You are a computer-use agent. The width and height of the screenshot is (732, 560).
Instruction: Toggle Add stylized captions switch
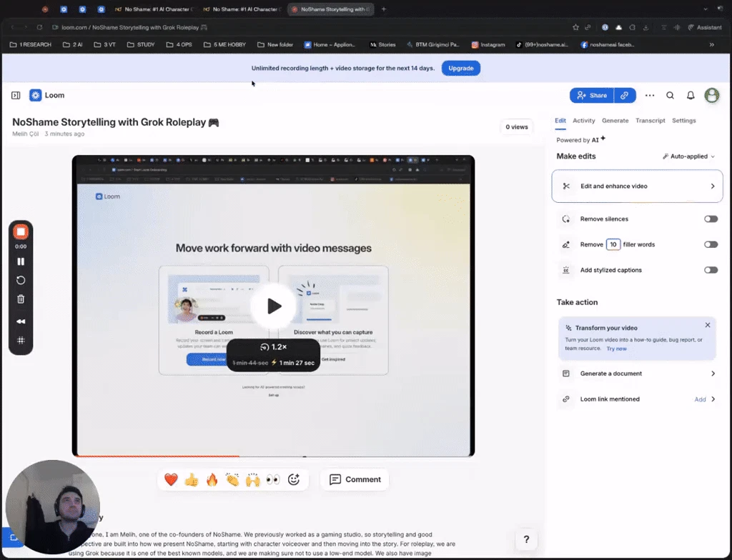point(711,270)
